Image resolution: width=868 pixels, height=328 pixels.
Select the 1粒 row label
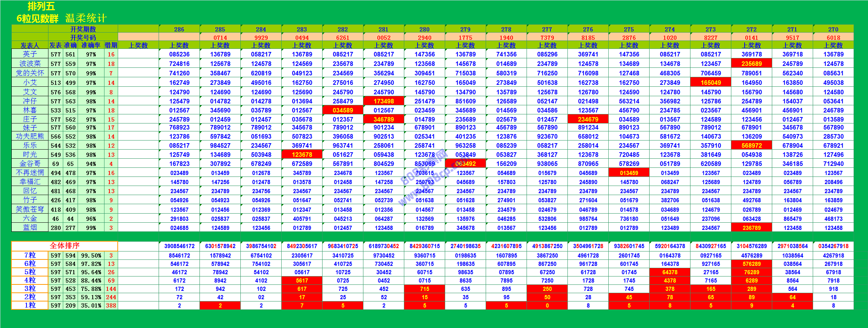[x=30, y=305]
